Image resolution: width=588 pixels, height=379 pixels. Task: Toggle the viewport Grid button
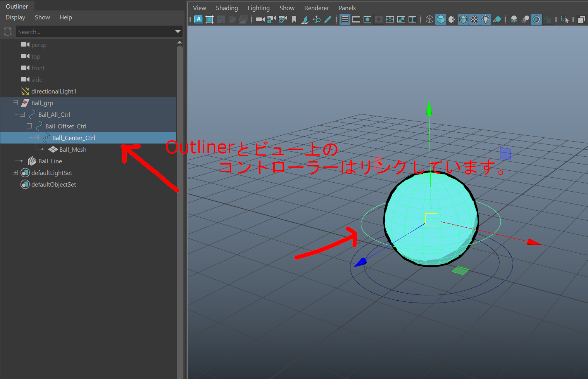(x=345, y=19)
